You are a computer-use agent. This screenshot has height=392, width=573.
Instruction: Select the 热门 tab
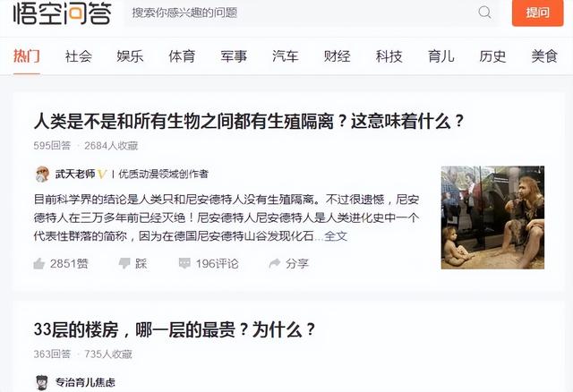(27, 56)
